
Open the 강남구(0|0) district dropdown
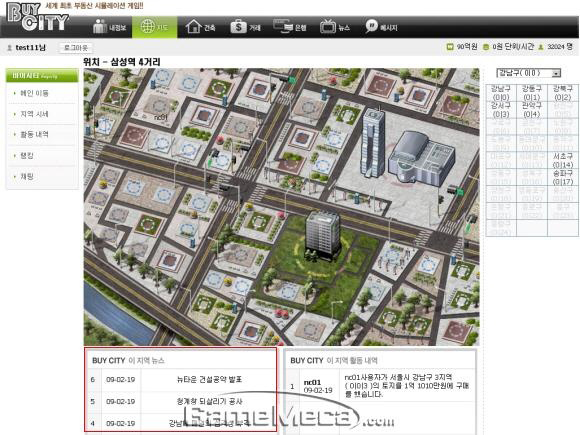pos(529,73)
